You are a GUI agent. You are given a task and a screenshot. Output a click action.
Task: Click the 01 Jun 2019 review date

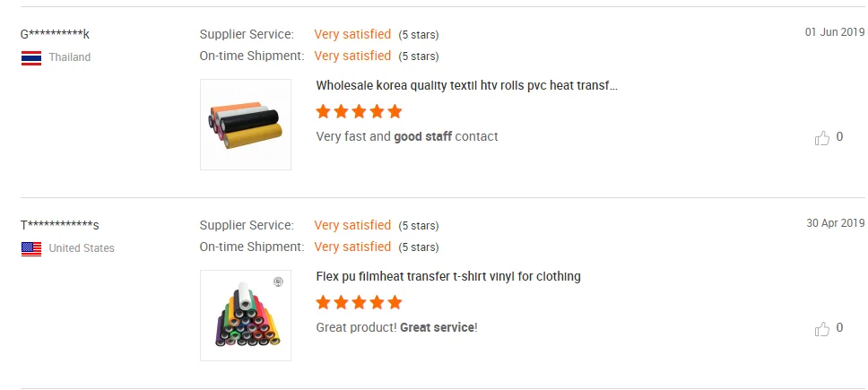(834, 32)
